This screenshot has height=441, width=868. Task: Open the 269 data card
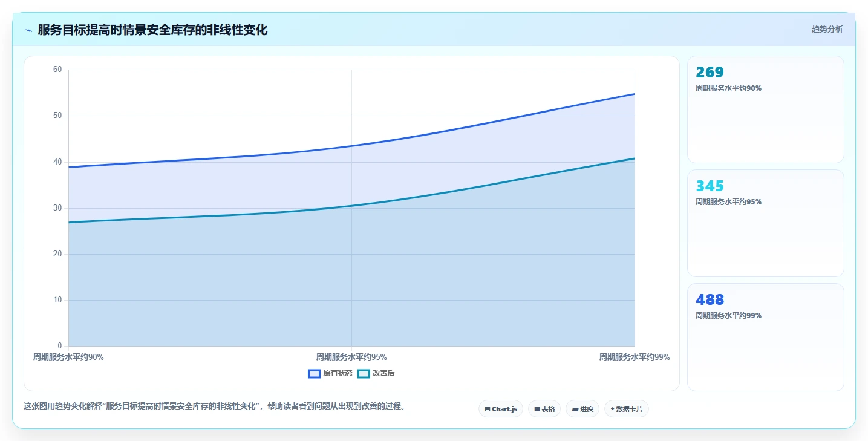[766, 109]
